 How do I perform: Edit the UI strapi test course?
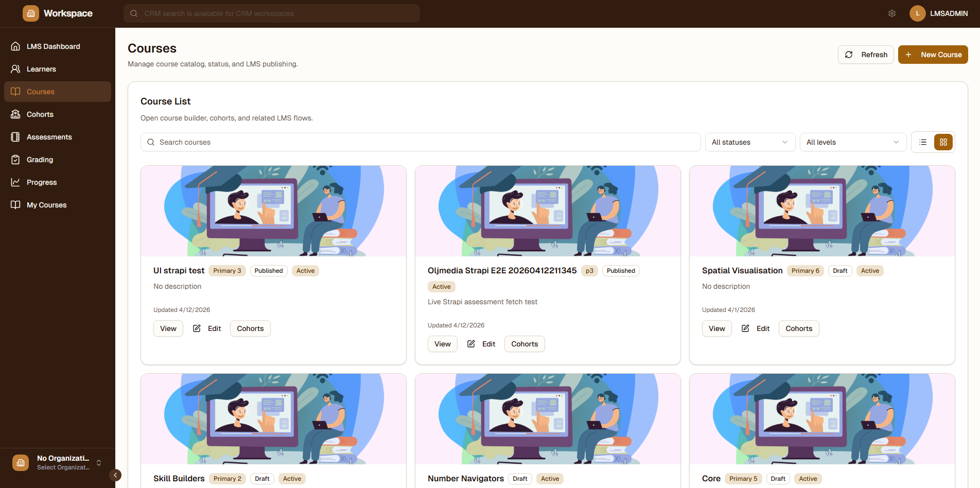coord(207,328)
